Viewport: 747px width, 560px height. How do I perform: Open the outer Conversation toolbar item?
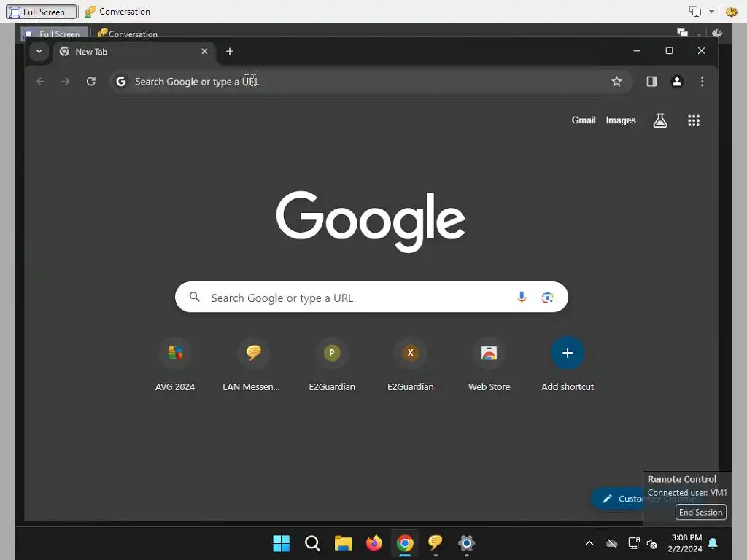pos(117,12)
